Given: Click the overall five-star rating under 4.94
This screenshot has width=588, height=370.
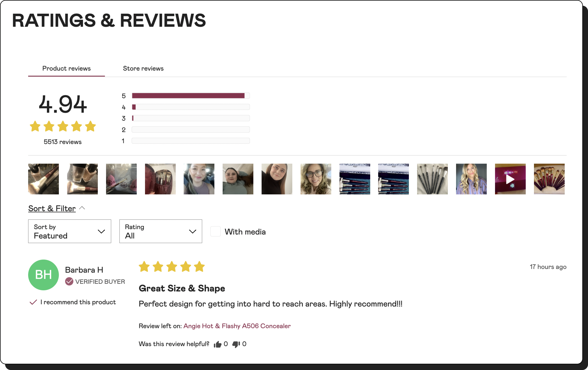Looking at the screenshot, I should 63,126.
